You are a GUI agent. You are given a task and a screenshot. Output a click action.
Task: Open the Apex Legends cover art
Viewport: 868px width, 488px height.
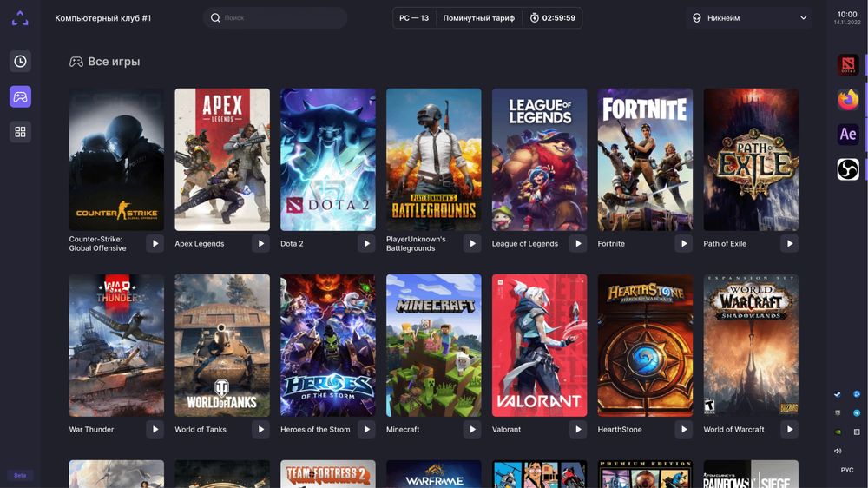tap(222, 160)
